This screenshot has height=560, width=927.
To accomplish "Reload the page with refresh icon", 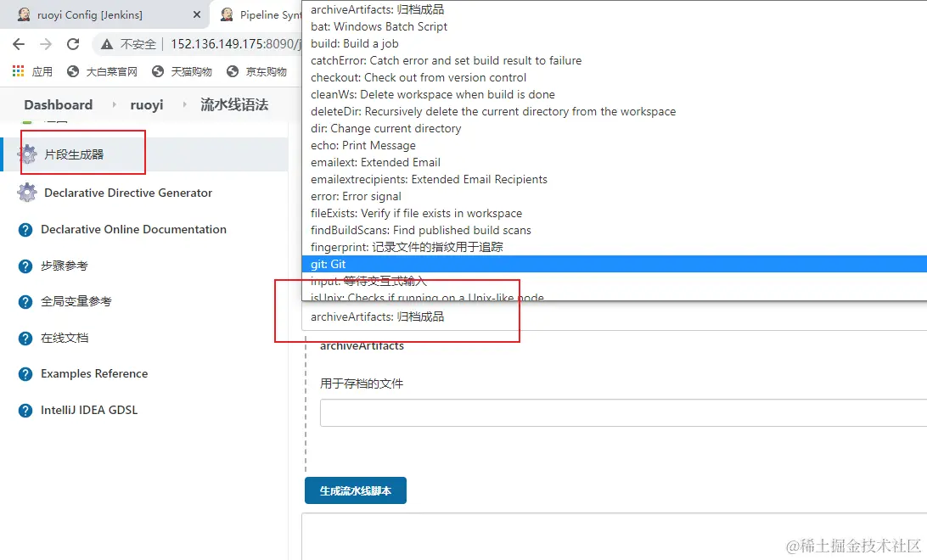I will coord(73,44).
